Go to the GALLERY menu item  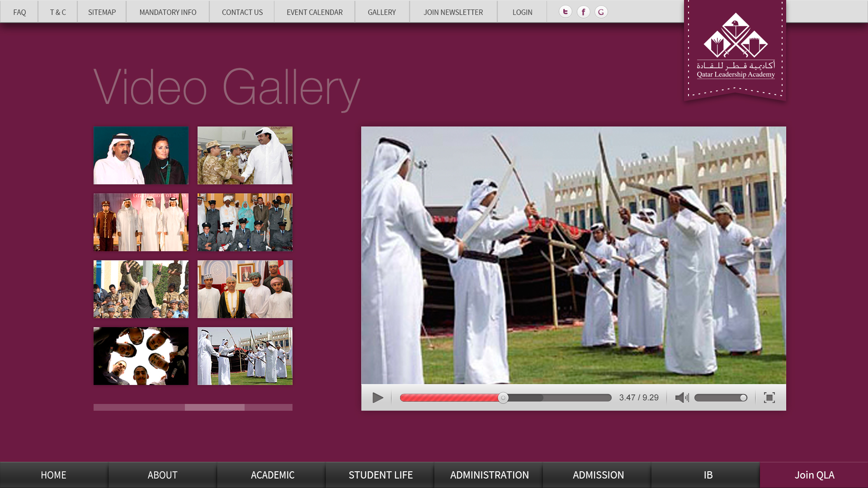point(382,12)
